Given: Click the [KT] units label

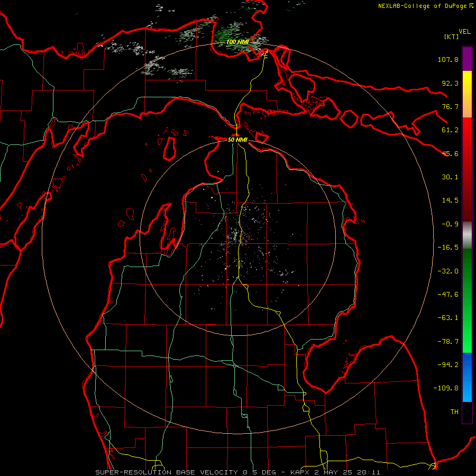Looking at the screenshot, I should (x=452, y=36).
